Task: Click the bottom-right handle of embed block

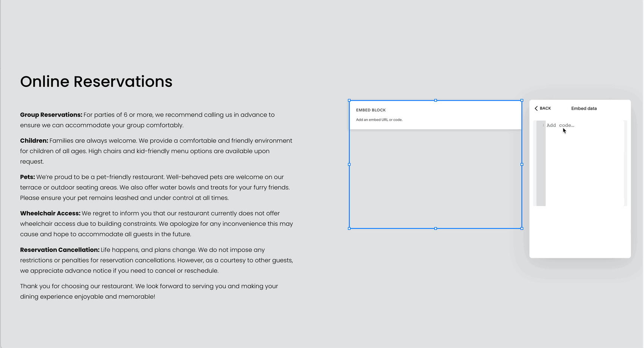Action: coord(522,228)
